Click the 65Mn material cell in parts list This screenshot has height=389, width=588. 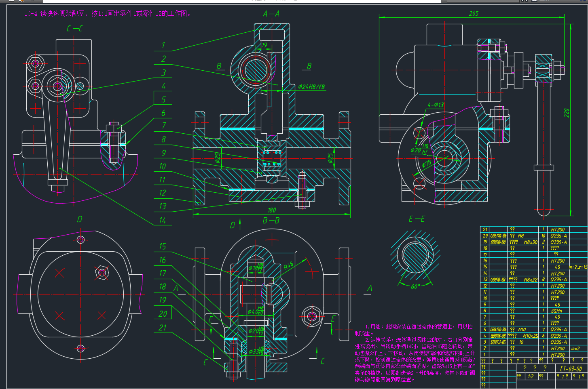pos(556,311)
